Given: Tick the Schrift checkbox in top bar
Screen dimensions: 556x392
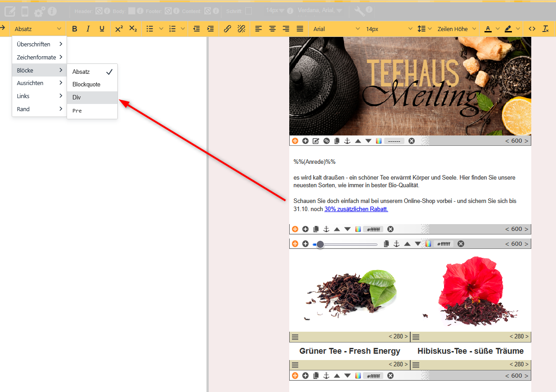Looking at the screenshot, I should click(x=248, y=11).
